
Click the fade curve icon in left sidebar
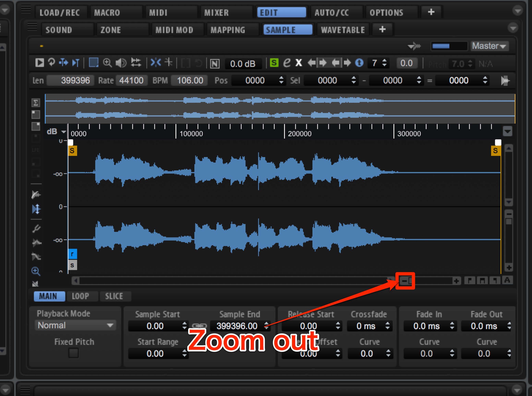(x=36, y=195)
